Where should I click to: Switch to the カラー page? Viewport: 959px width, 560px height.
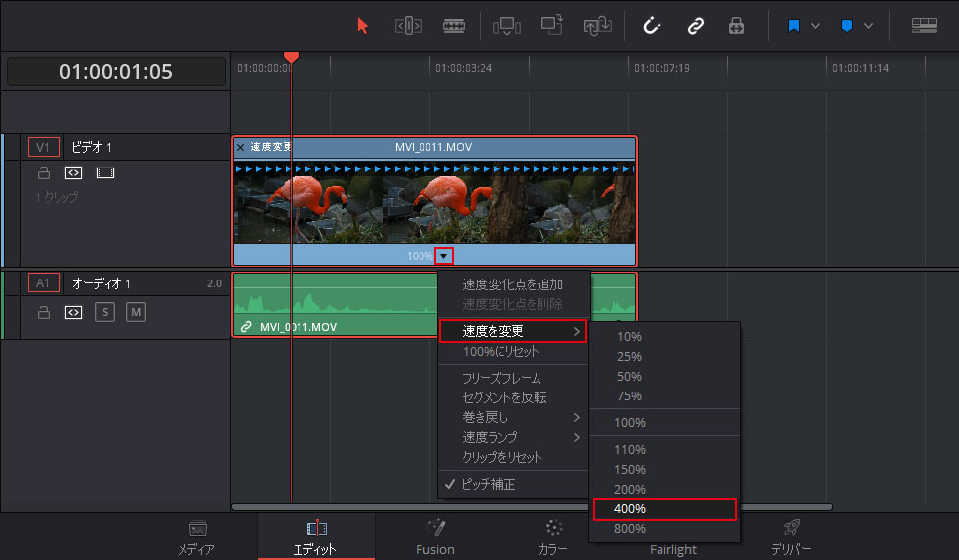click(553, 537)
